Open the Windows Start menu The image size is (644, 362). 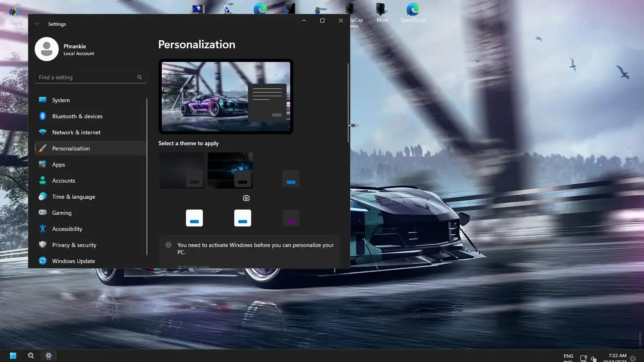click(13, 356)
